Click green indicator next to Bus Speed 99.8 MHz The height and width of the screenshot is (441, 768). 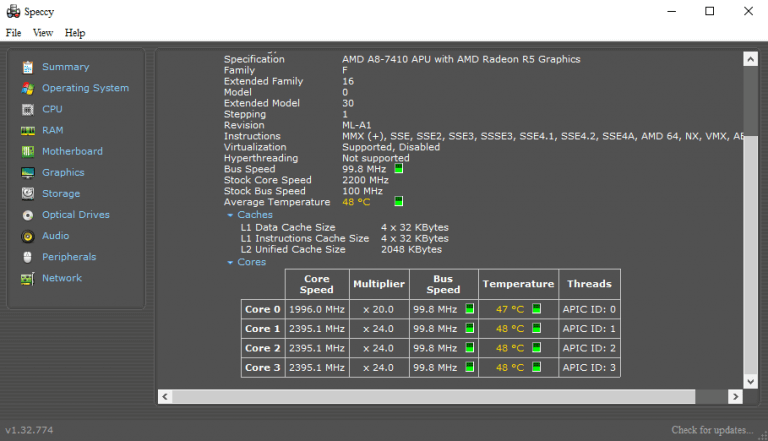tap(399, 169)
